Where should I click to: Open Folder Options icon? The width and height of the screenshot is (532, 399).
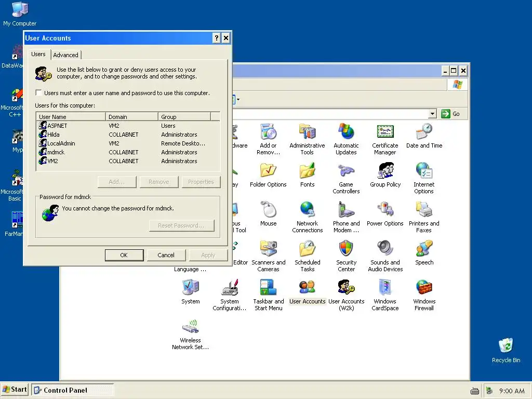[x=268, y=170]
